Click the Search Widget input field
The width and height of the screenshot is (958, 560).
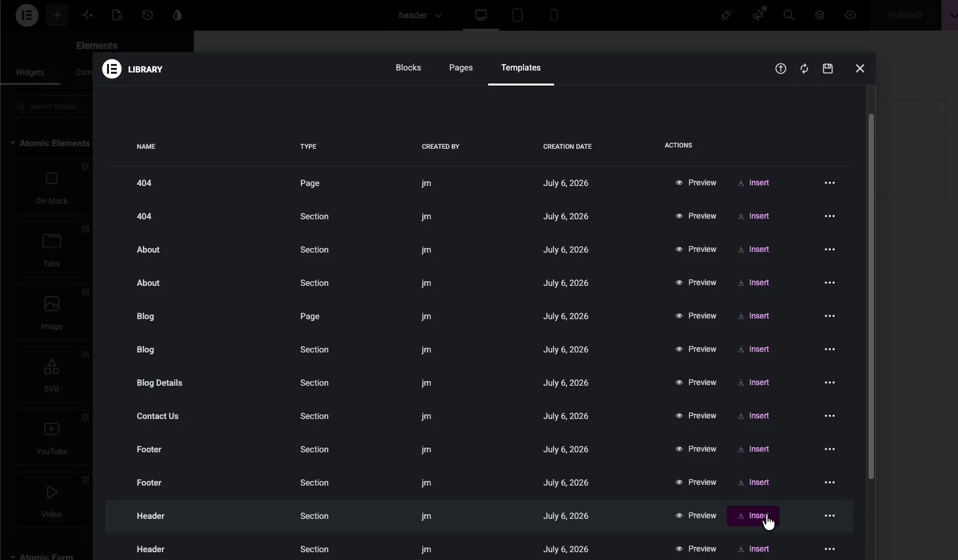pos(52,106)
